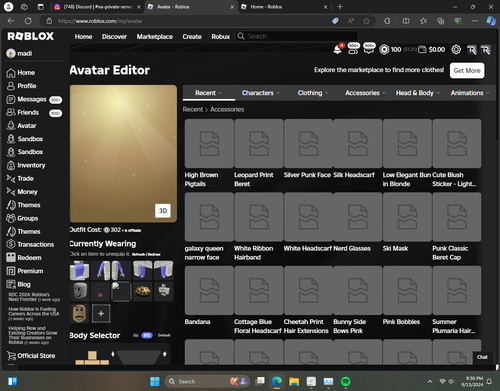Viewport: 500px width, 391px height.
Task: Click Redraw link under Currently Wearing
Action: (x=154, y=254)
